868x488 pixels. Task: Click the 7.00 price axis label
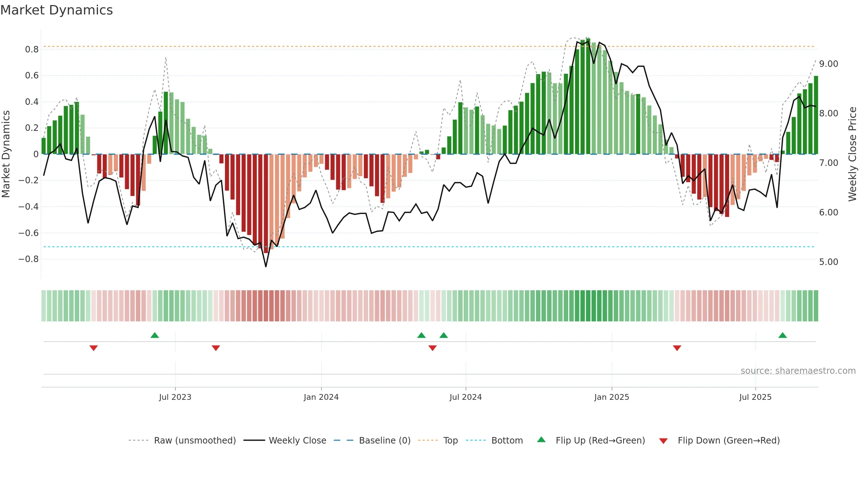pyautogui.click(x=829, y=163)
